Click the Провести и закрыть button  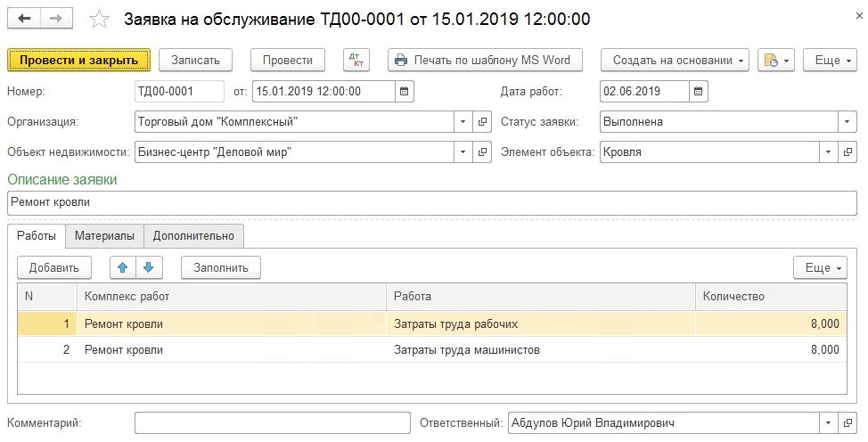coord(78,61)
